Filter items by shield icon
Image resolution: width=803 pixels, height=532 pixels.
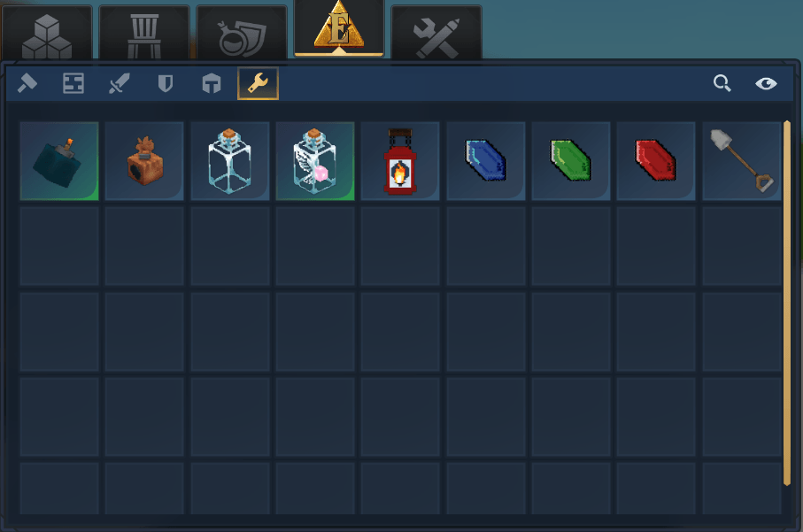(x=166, y=83)
